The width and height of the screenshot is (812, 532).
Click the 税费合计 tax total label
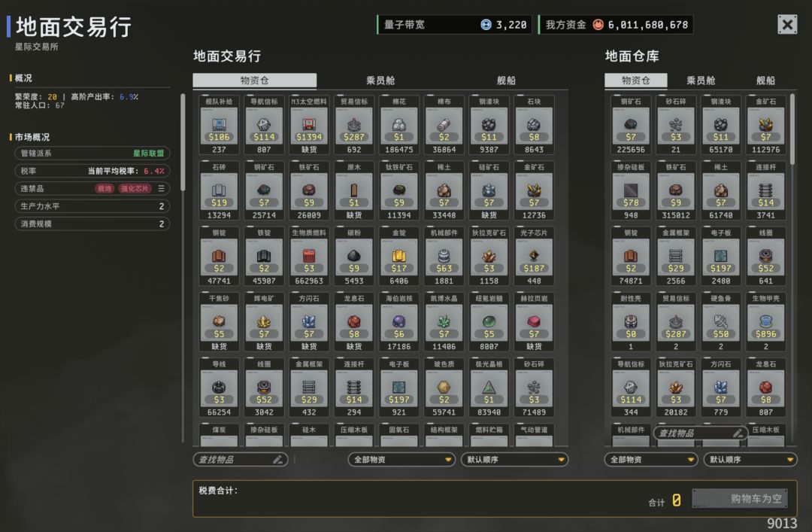(218, 491)
